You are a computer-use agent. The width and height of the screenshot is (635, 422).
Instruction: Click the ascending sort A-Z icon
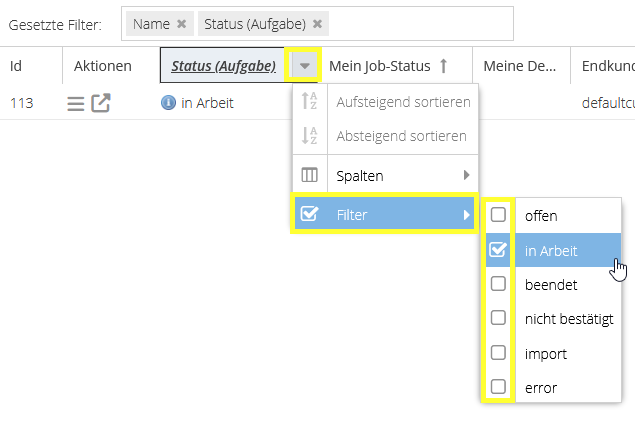pyautogui.click(x=309, y=101)
